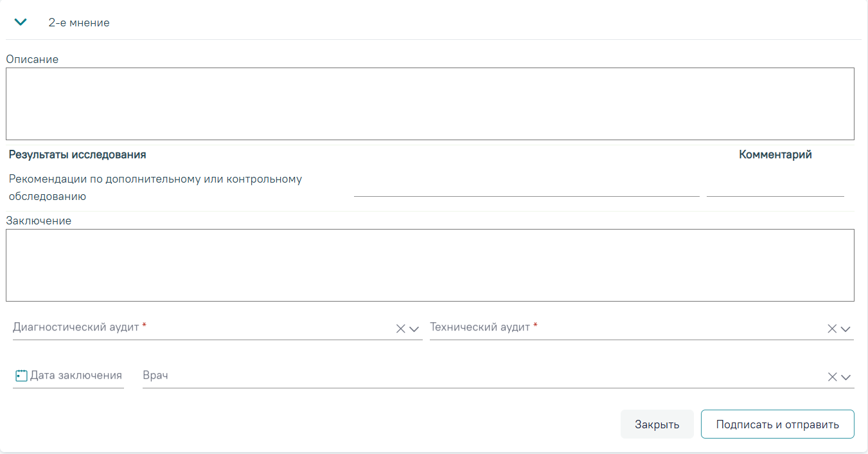This screenshot has width=868, height=454.
Task: Focus the Описание text area
Action: pyautogui.click(x=430, y=104)
